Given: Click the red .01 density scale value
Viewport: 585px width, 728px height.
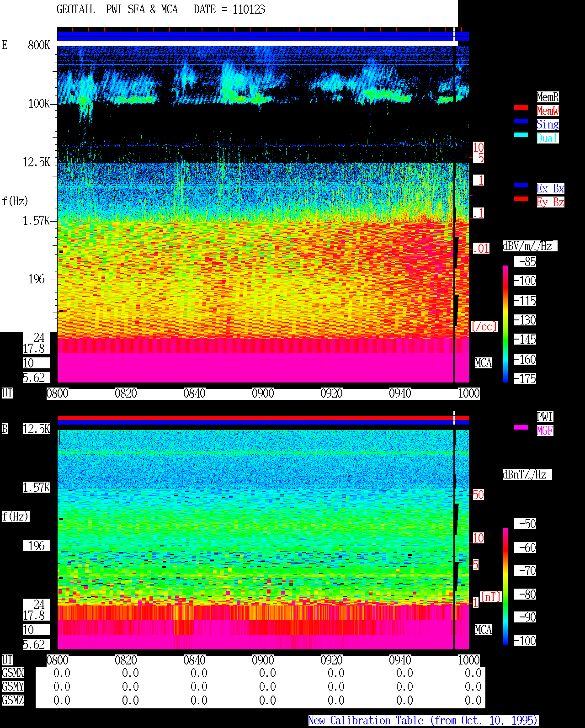Looking at the screenshot, I should coord(481,248).
